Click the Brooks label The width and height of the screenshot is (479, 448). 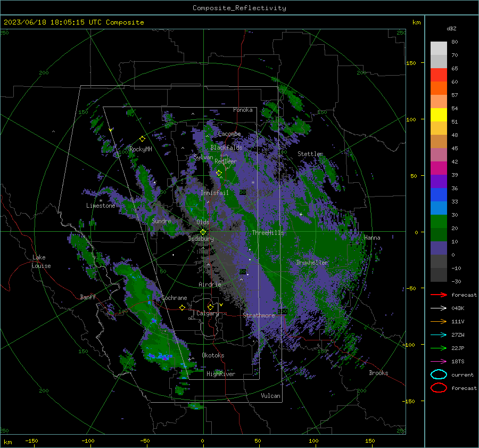pos(378,373)
